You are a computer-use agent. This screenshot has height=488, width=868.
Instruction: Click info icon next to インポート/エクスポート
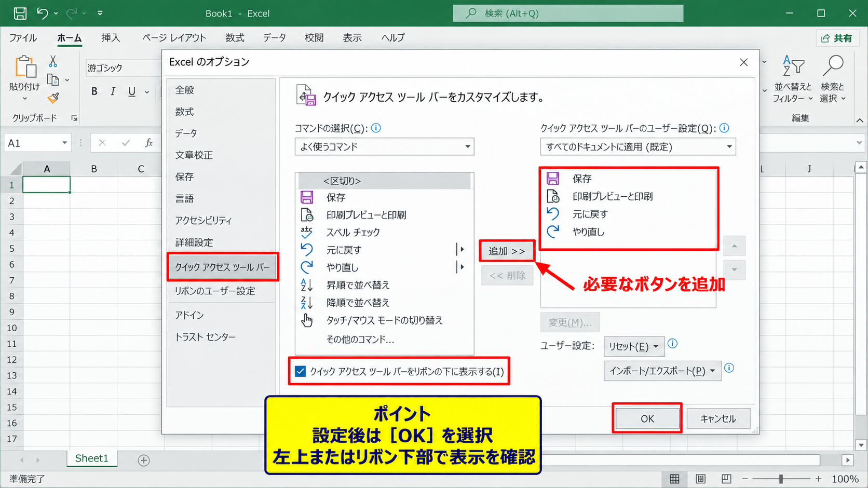click(729, 368)
